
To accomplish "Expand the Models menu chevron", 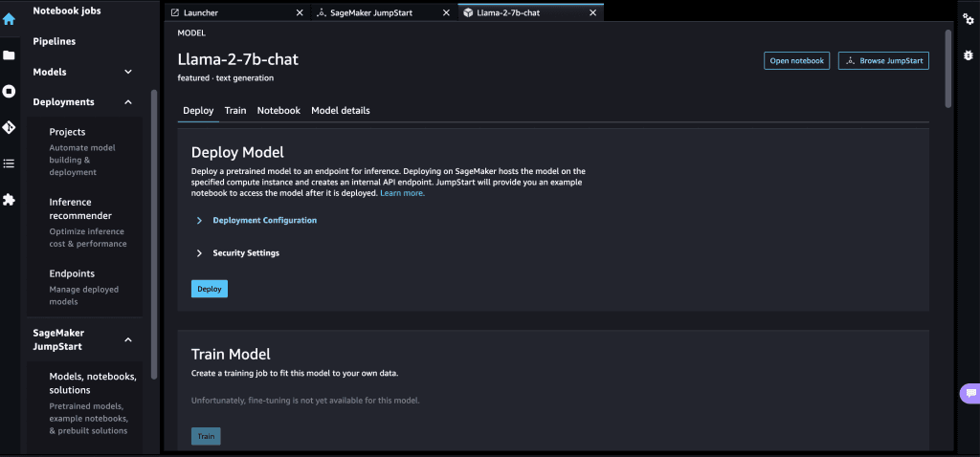I will pos(128,72).
